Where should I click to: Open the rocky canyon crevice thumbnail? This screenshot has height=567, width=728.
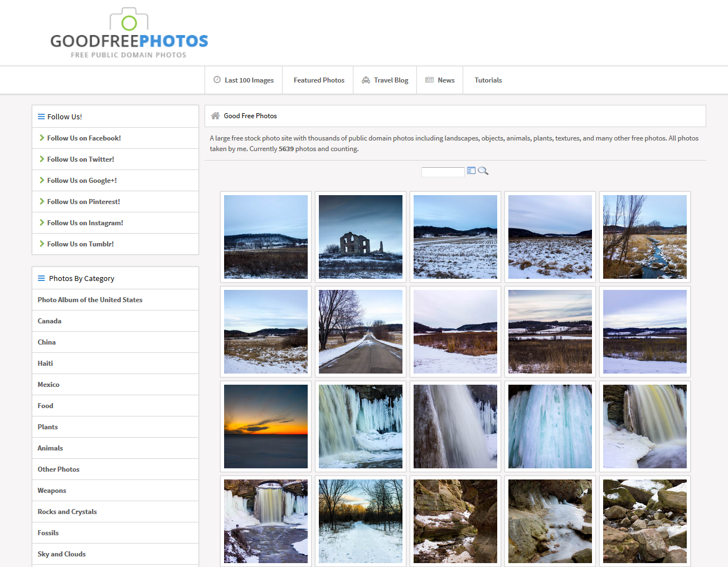[x=455, y=521]
